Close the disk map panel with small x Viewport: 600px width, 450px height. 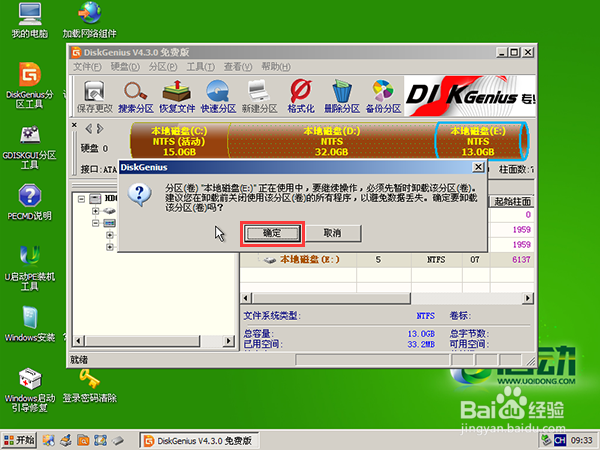pyautogui.click(x=74, y=125)
